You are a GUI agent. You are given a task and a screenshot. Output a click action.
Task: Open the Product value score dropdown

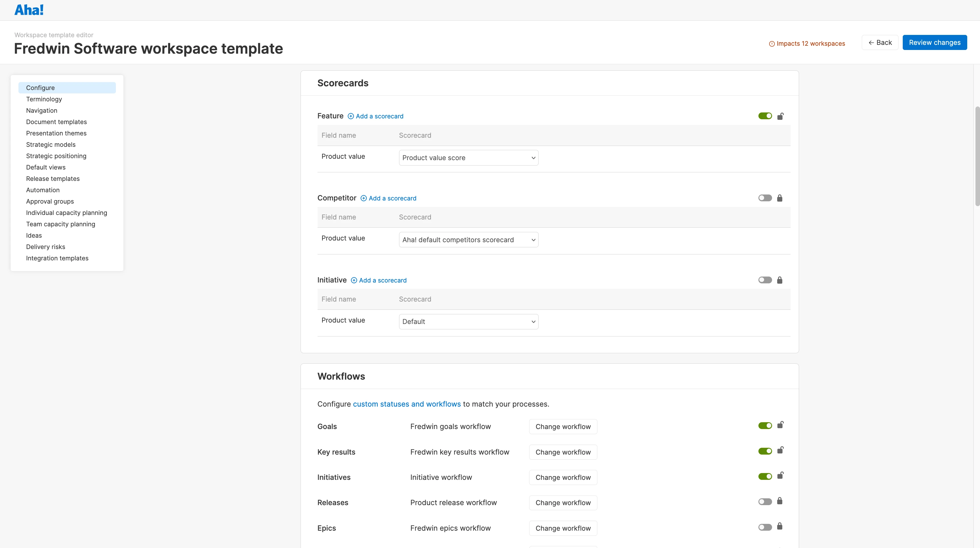(x=468, y=158)
